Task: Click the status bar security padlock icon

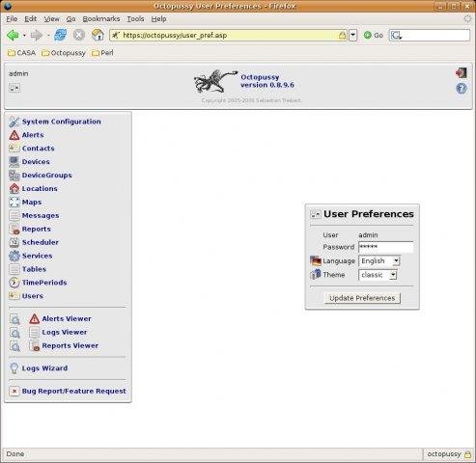Action: pyautogui.click(x=468, y=454)
